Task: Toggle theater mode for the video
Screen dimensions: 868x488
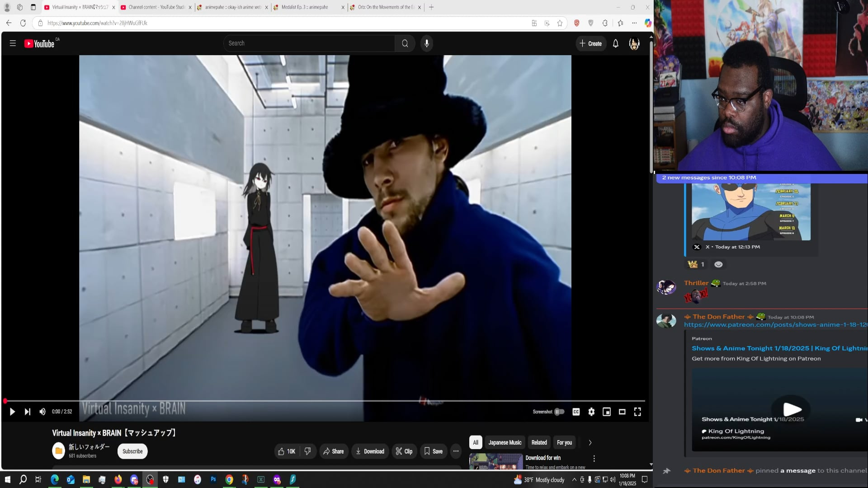Action: pos(622,412)
